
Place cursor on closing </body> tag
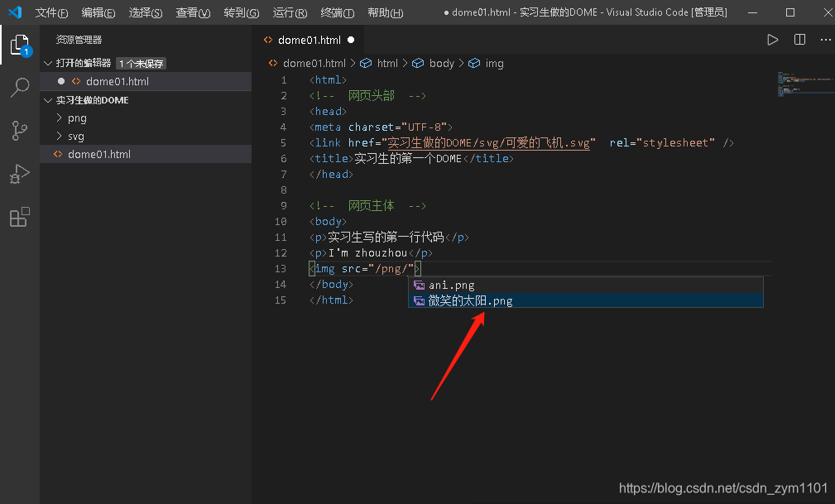pyautogui.click(x=331, y=284)
